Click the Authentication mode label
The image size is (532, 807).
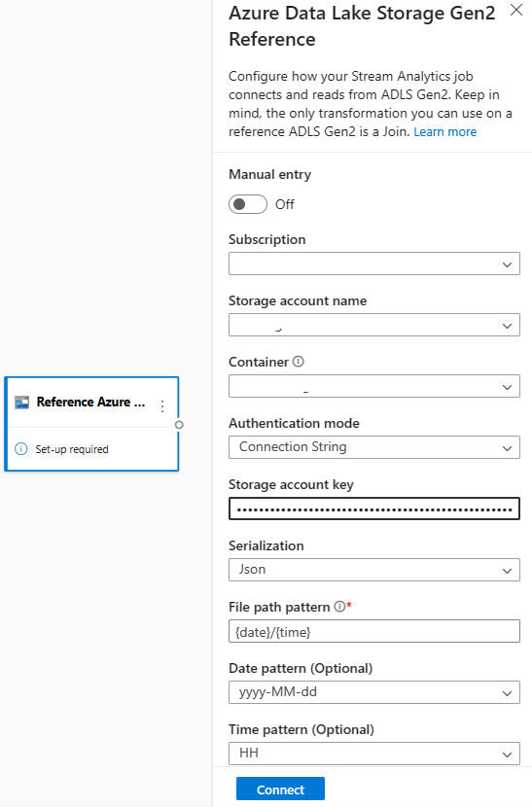[294, 423]
